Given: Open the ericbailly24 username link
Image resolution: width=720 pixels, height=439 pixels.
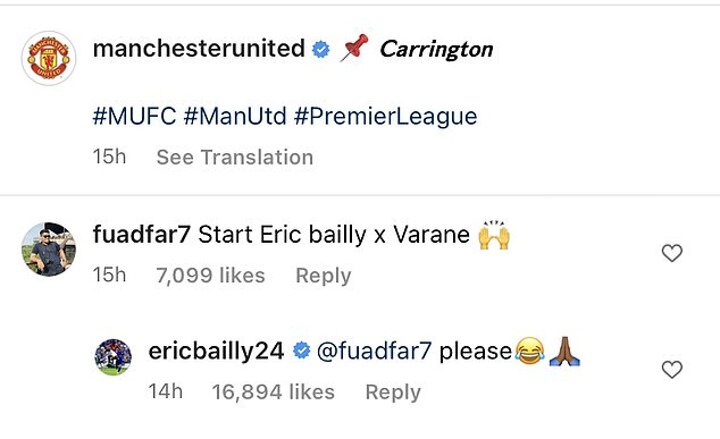Looking at the screenshot, I should point(215,351).
